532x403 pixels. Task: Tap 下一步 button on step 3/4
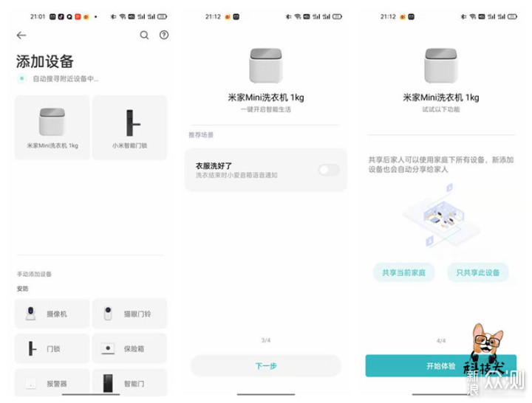[266, 365]
